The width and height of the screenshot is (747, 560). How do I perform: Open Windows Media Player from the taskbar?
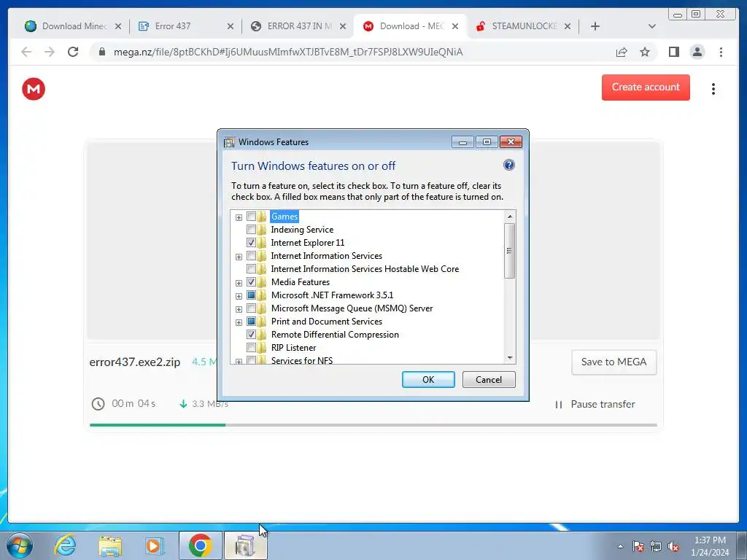[x=155, y=545]
